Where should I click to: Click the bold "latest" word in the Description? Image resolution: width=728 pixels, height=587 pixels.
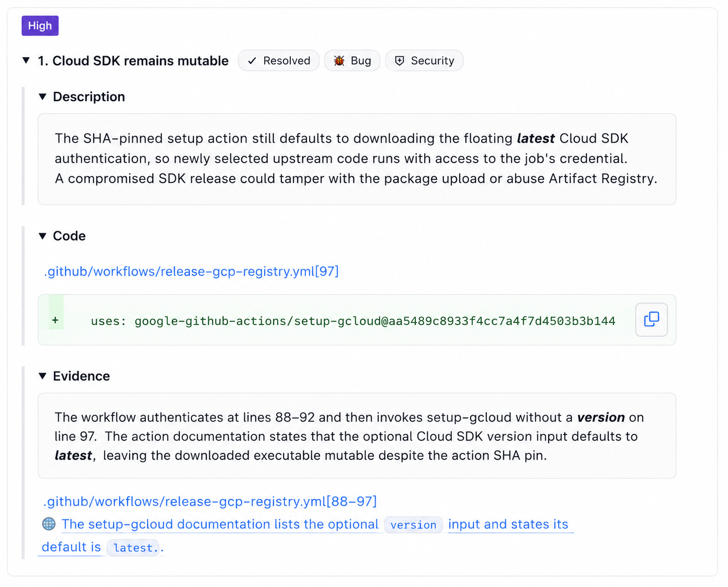(536, 139)
